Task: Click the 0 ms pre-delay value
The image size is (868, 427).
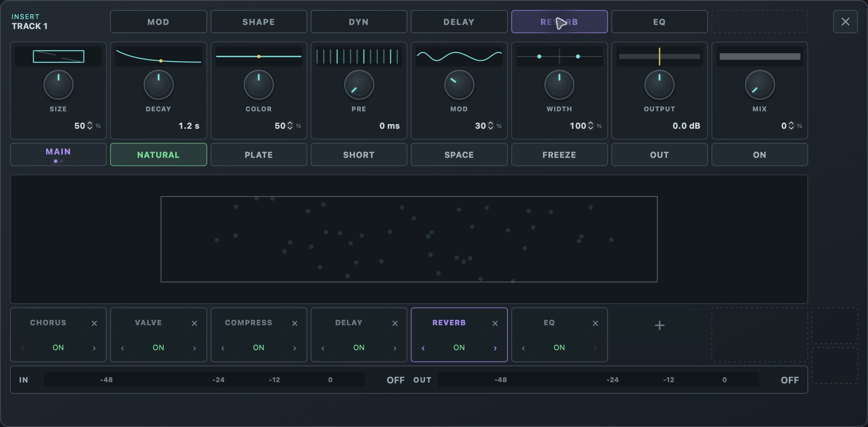Action: click(x=390, y=126)
